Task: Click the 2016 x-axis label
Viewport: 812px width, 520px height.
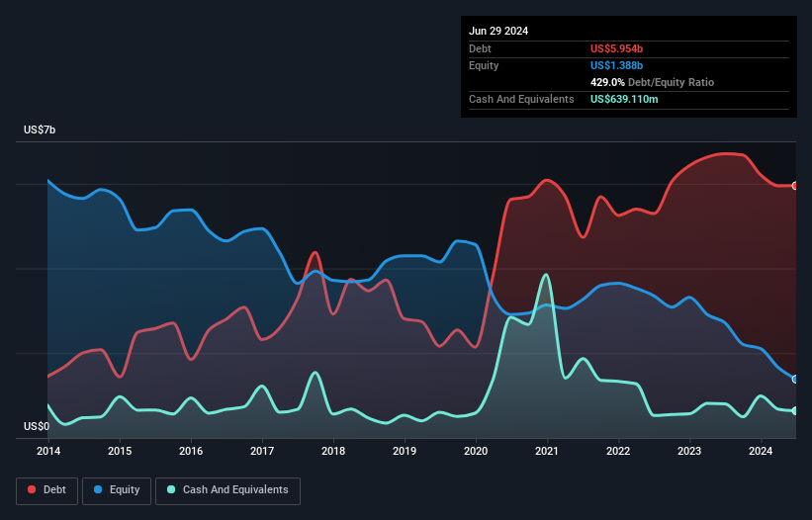Action: point(191,451)
